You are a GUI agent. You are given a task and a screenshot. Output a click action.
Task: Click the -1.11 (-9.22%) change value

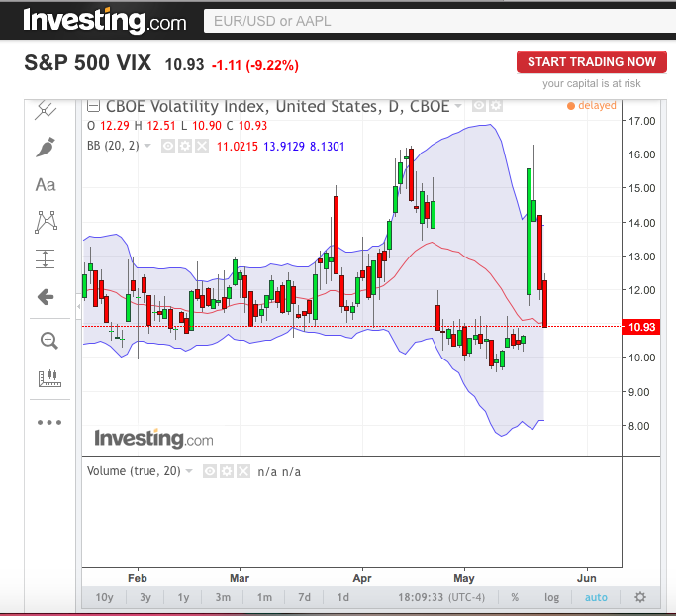254,65
